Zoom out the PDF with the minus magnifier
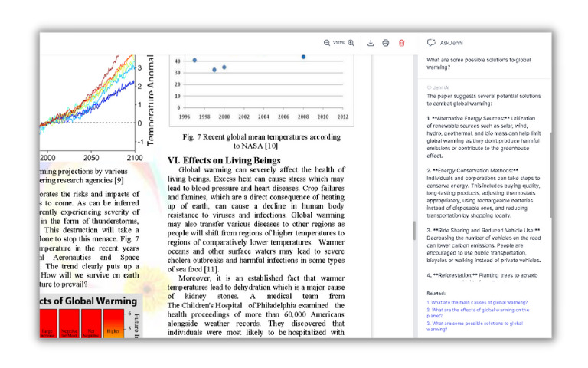This screenshot has width=588, height=368. 327,43
